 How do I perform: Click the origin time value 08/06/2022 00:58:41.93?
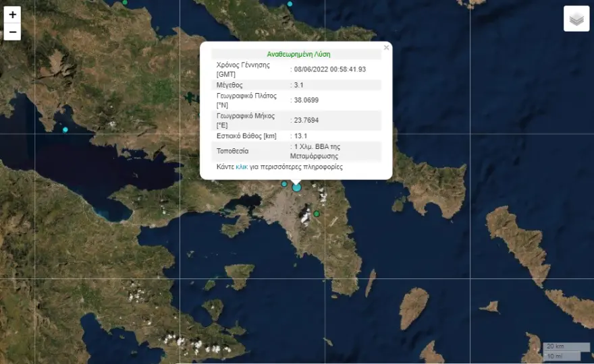click(x=330, y=69)
